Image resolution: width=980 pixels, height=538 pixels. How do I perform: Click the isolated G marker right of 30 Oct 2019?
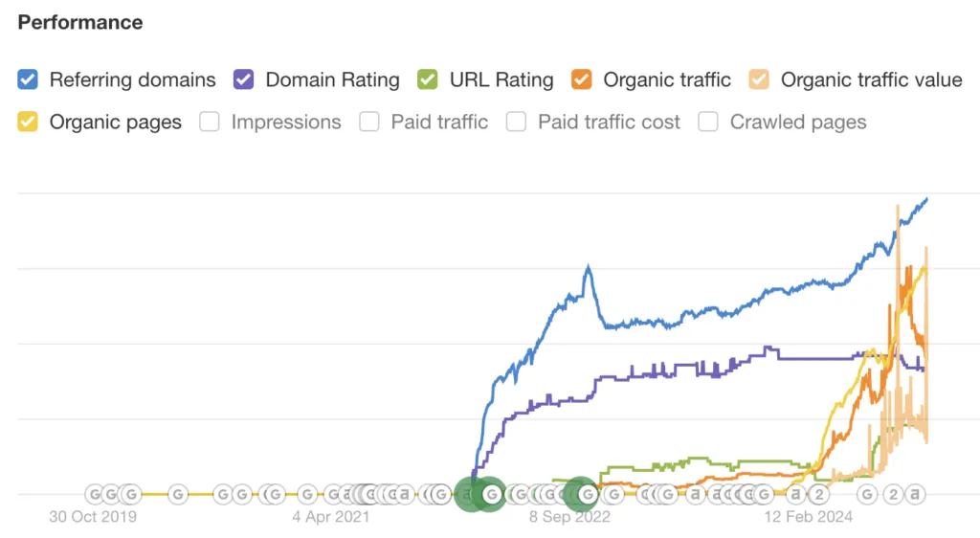tap(178, 494)
